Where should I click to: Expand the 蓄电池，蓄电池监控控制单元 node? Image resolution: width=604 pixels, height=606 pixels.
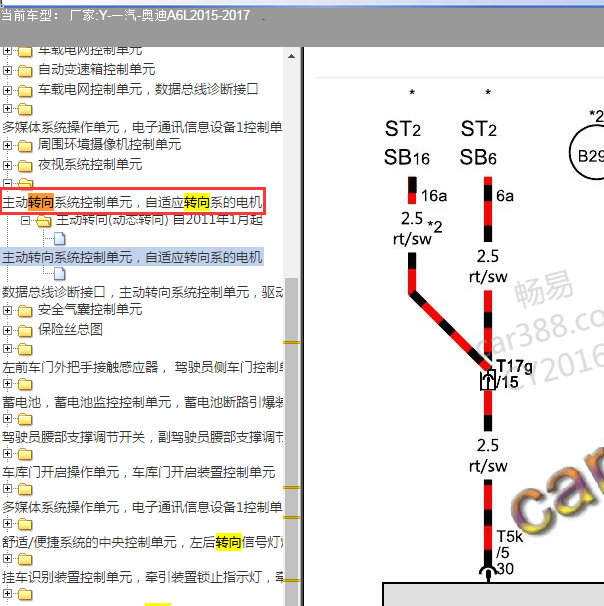pyautogui.click(x=7, y=384)
